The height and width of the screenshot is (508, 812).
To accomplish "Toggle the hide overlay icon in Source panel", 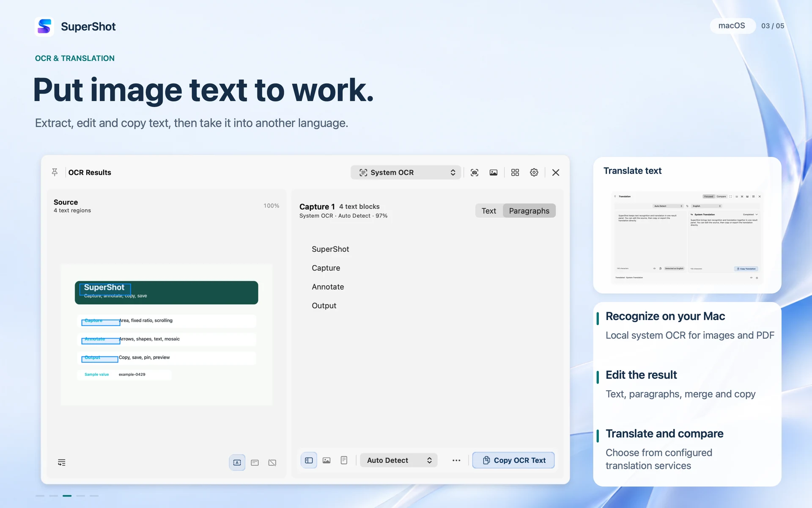I will pos(272,462).
